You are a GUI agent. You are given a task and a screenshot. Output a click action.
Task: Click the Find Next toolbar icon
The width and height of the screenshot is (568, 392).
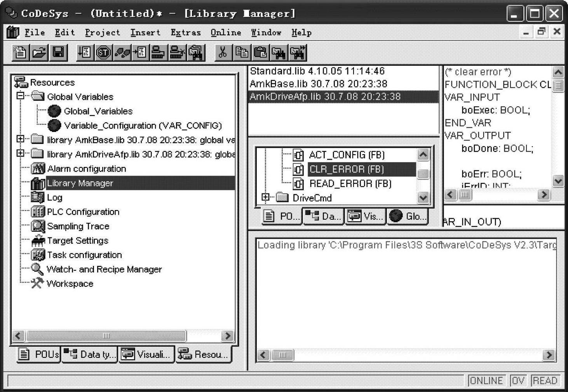(x=298, y=52)
